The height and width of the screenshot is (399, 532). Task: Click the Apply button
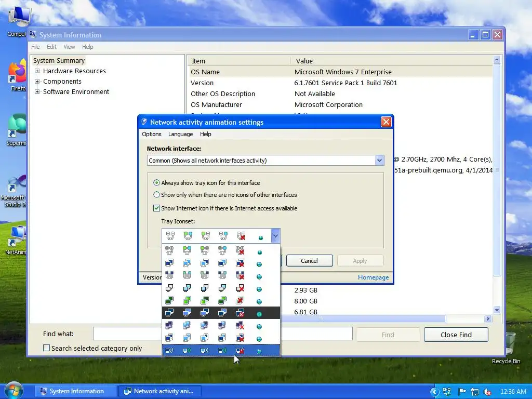tap(360, 261)
